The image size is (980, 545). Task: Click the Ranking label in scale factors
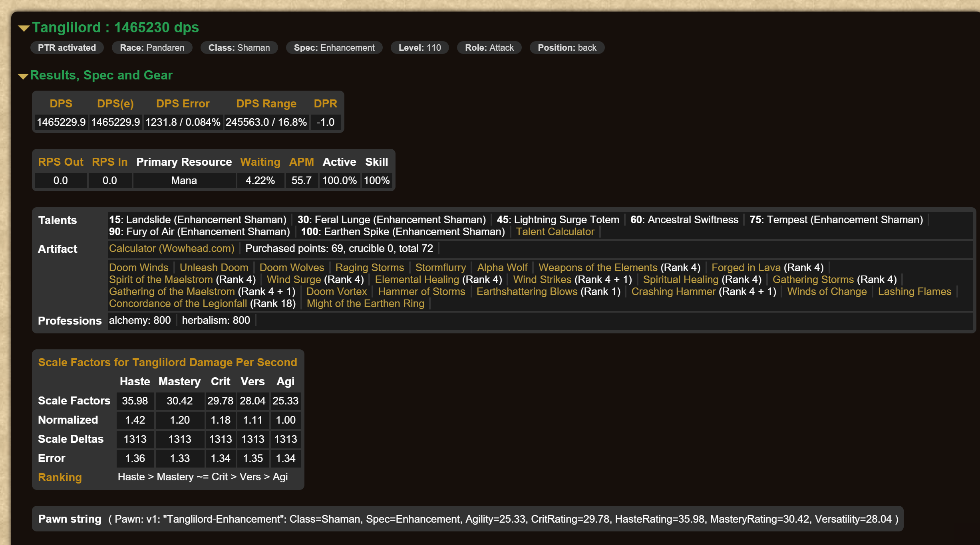60,477
